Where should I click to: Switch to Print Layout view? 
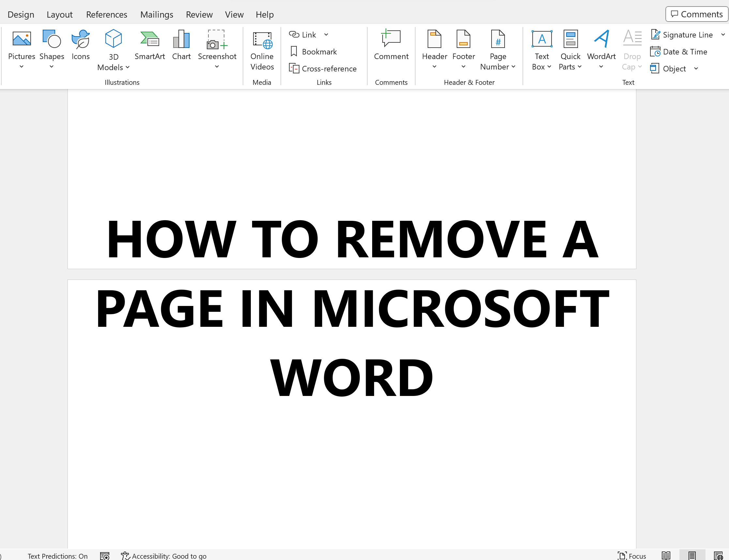pyautogui.click(x=692, y=556)
